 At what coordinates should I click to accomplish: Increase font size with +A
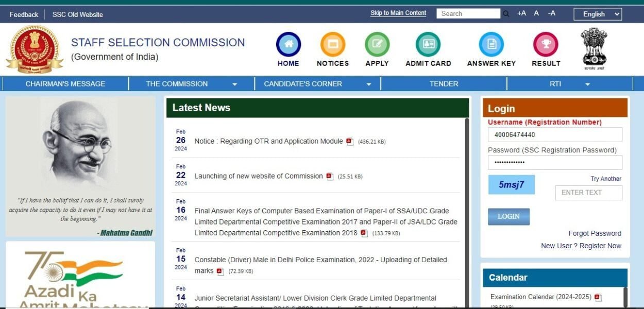(x=521, y=13)
